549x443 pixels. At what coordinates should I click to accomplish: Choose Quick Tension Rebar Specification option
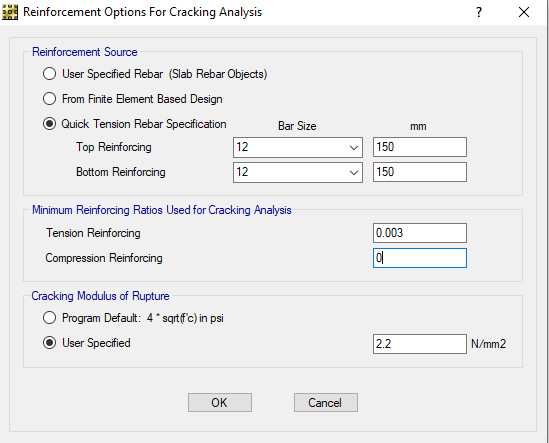tap(49, 124)
